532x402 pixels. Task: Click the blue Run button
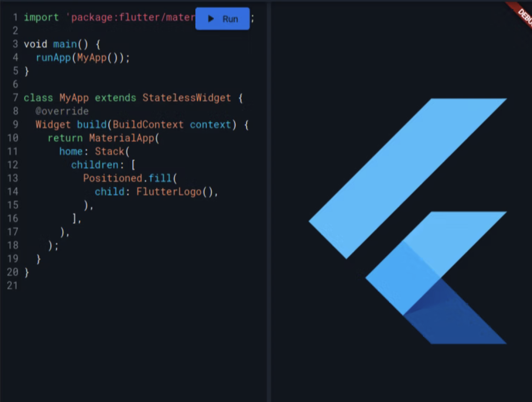coord(222,18)
